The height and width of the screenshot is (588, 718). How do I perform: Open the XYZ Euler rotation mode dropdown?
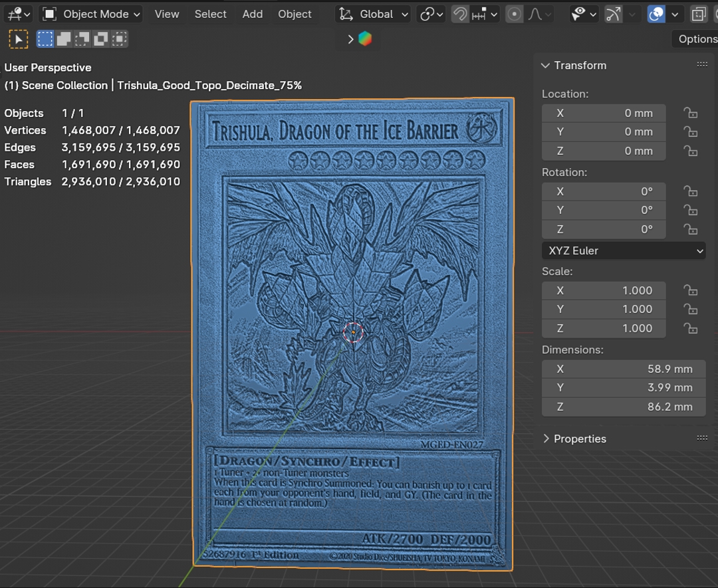click(623, 250)
